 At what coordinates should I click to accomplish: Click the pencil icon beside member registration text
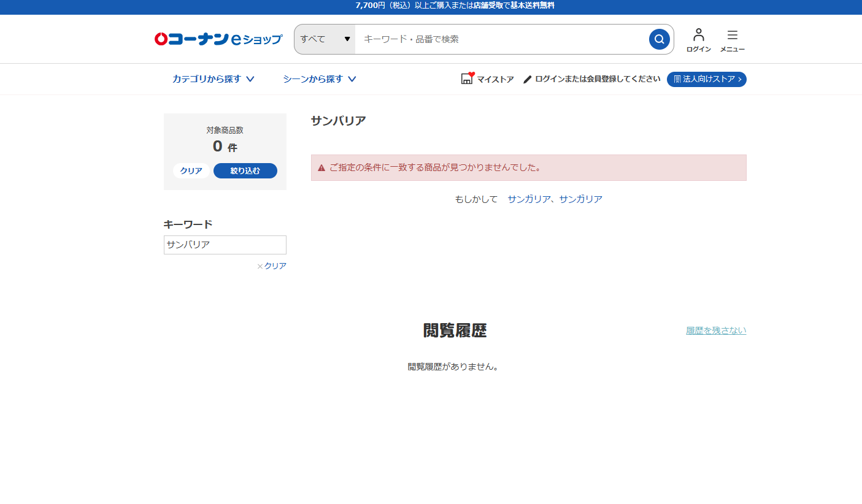point(528,78)
